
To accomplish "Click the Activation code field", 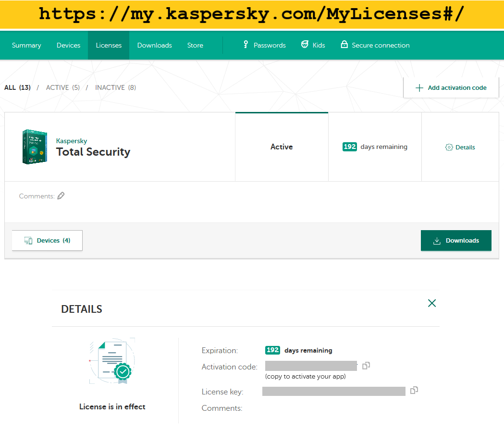I will coord(311,366).
